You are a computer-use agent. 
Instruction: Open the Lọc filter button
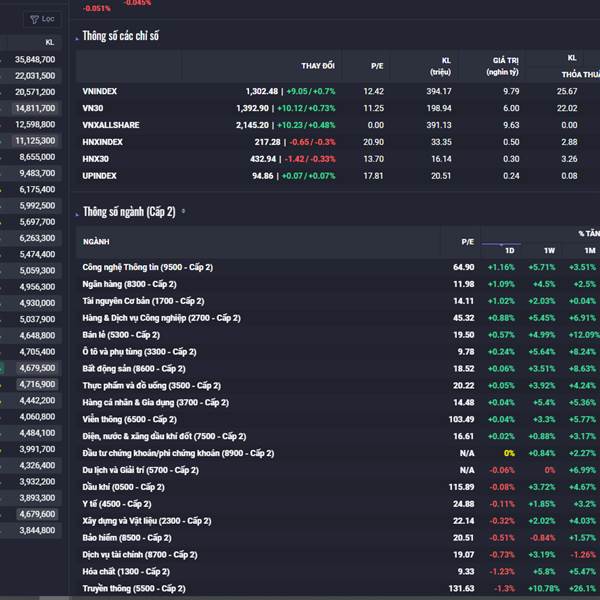(x=42, y=19)
